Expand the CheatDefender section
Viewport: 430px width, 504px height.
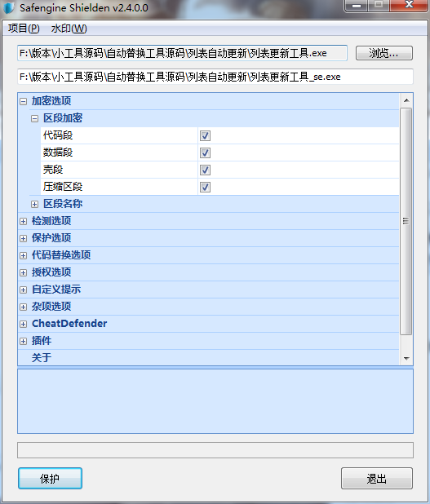point(23,324)
